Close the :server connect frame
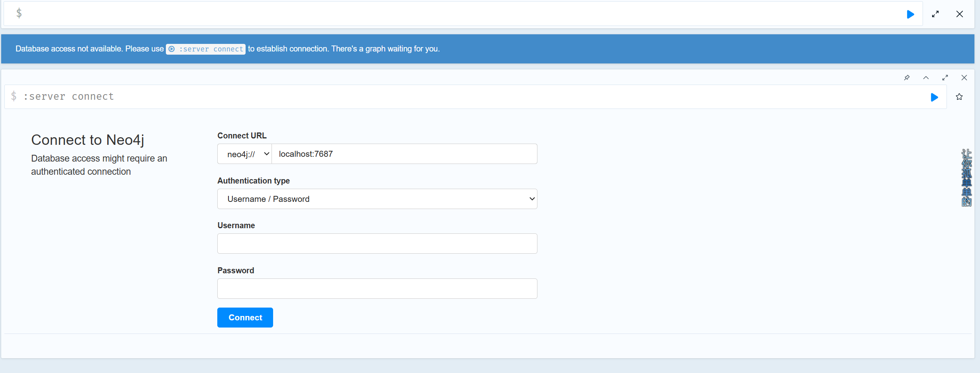 pos(964,78)
